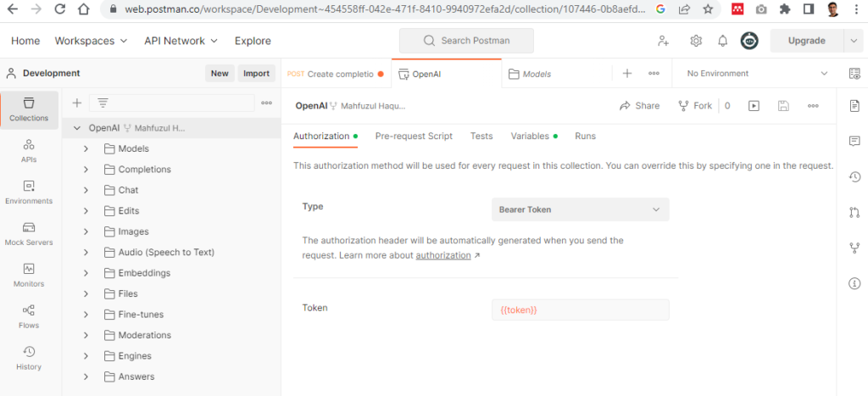Open the Collections sidebar panel
The image size is (868, 396).
(x=29, y=109)
